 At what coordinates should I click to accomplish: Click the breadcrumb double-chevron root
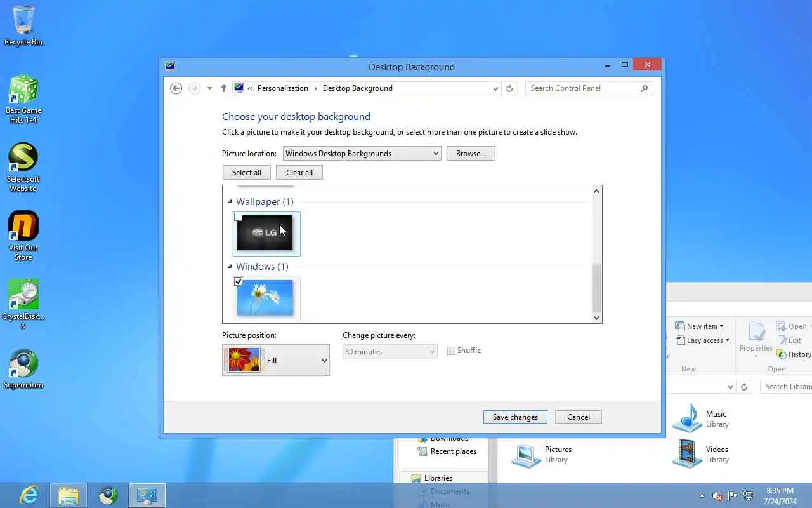coord(251,88)
